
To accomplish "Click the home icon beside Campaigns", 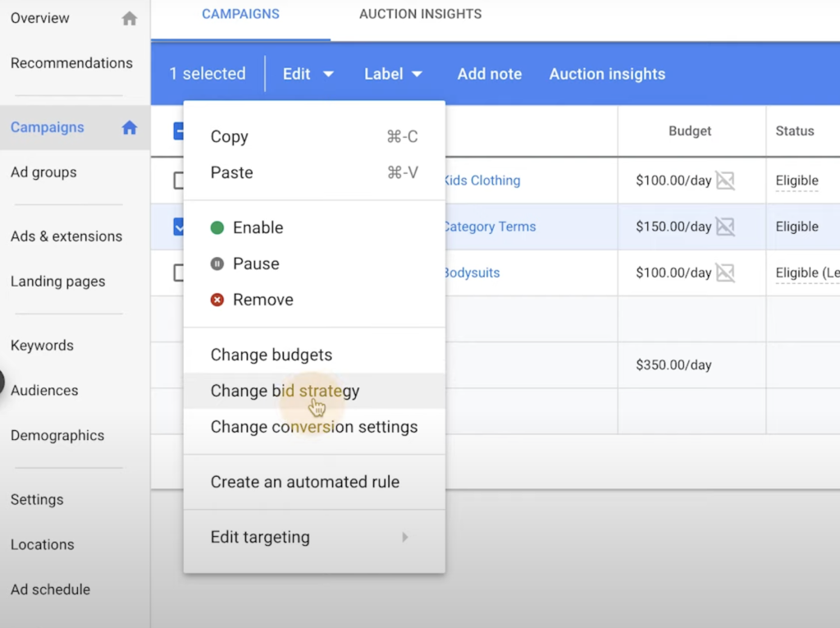I will 129,127.
